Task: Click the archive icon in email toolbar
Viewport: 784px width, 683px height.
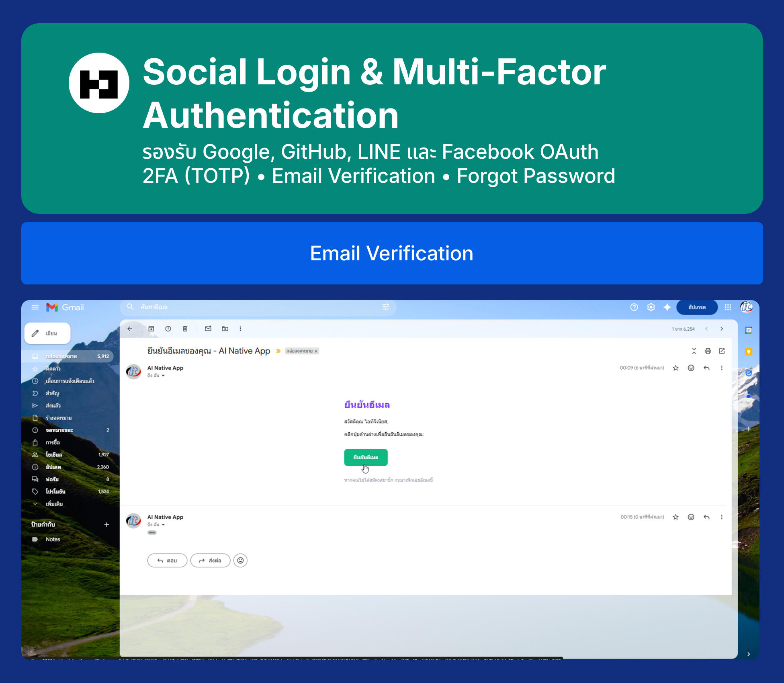Action: coord(151,329)
